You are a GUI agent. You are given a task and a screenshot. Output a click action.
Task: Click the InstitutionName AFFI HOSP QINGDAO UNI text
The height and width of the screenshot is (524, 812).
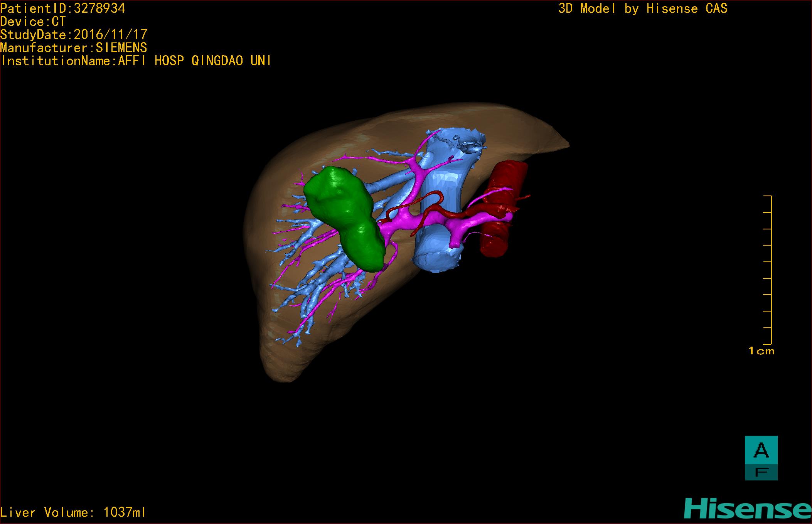pyautogui.click(x=136, y=61)
